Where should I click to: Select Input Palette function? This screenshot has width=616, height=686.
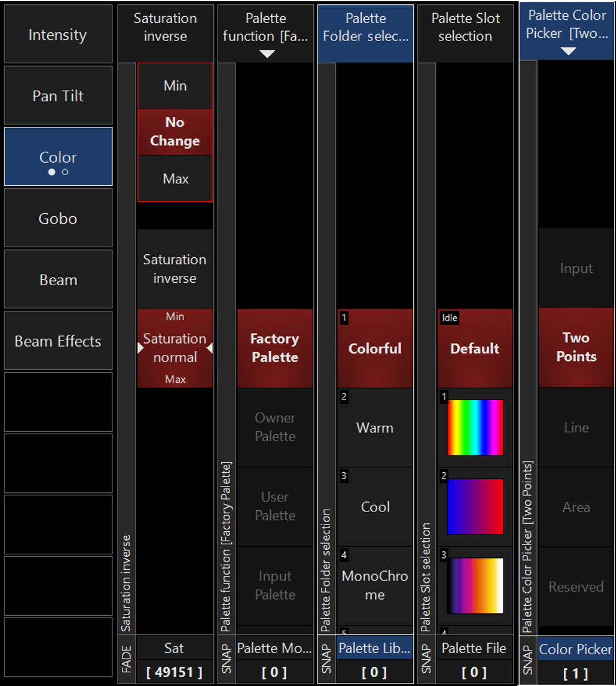click(x=275, y=586)
